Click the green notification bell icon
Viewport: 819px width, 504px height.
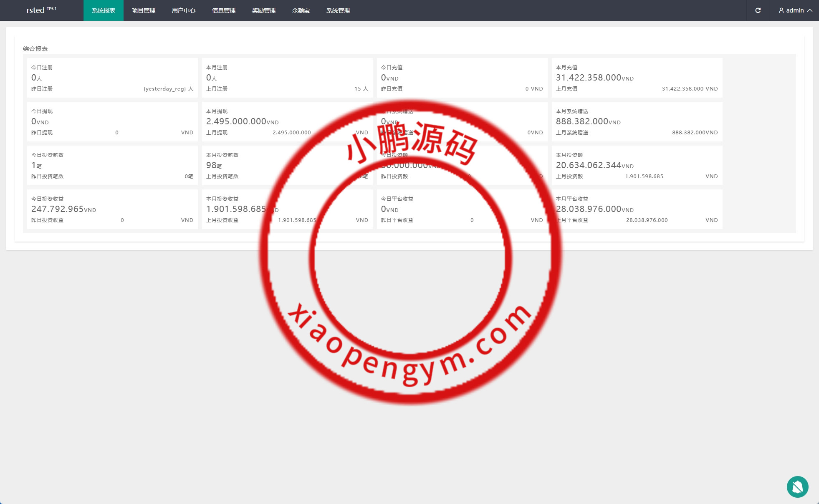797,486
